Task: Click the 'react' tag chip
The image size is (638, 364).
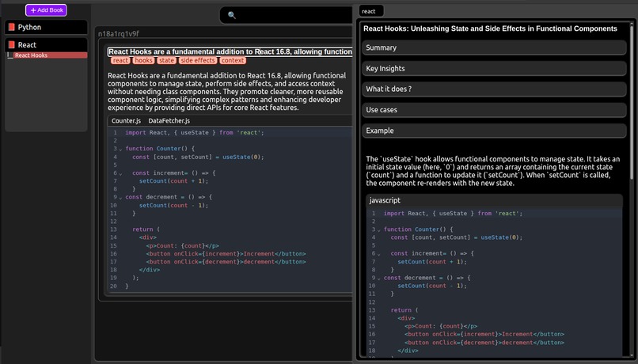Action: coord(120,60)
